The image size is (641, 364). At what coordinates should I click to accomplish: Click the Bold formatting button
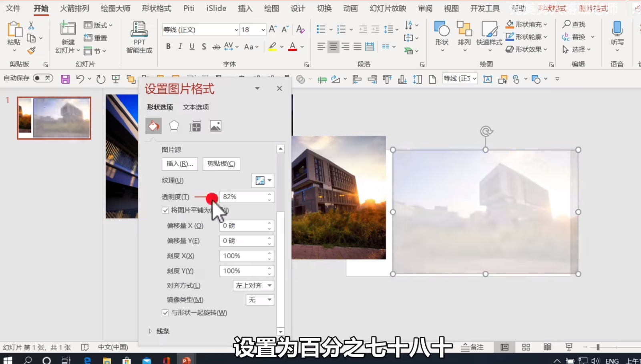[168, 46]
